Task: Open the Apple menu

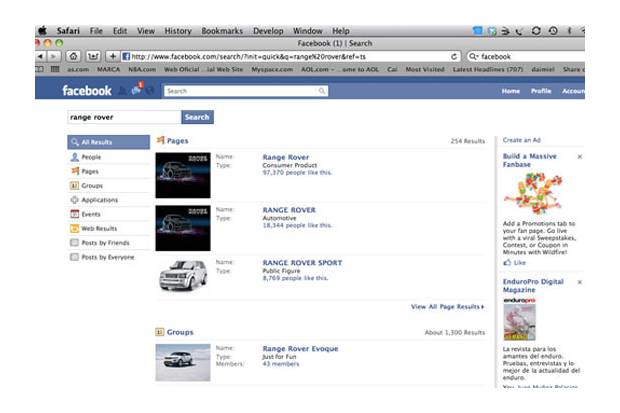Action: [43, 30]
